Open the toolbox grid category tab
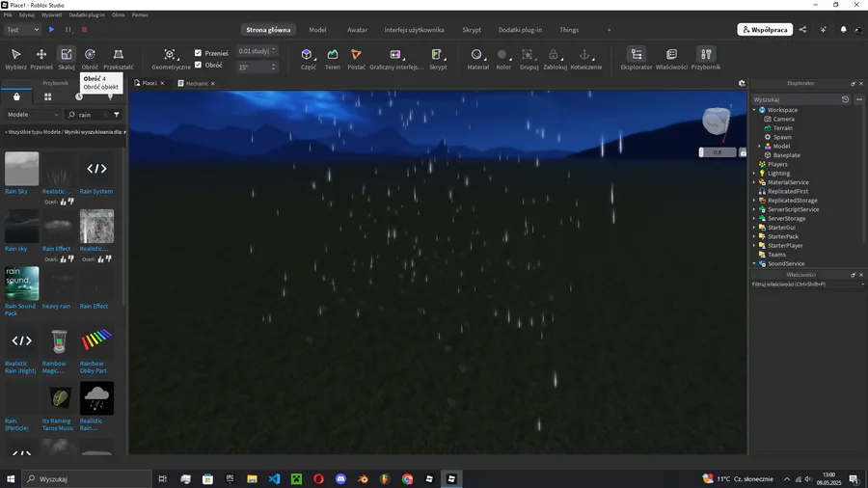The image size is (868, 488). (47, 96)
